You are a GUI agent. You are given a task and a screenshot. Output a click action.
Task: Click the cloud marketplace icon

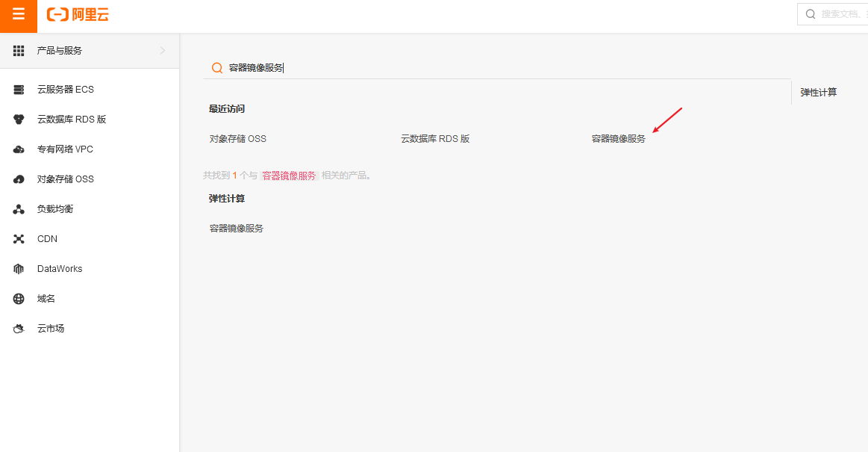[19, 329]
